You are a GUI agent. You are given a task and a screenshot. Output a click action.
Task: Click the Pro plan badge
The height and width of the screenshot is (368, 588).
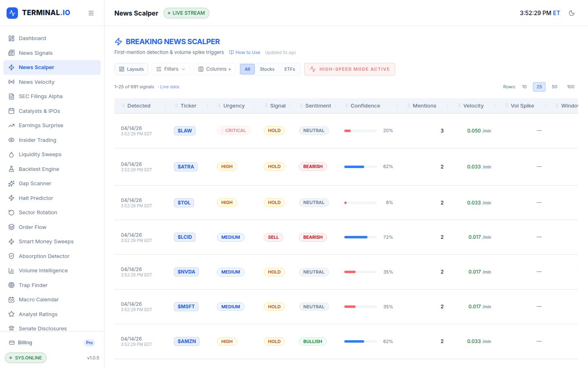pyautogui.click(x=89, y=343)
